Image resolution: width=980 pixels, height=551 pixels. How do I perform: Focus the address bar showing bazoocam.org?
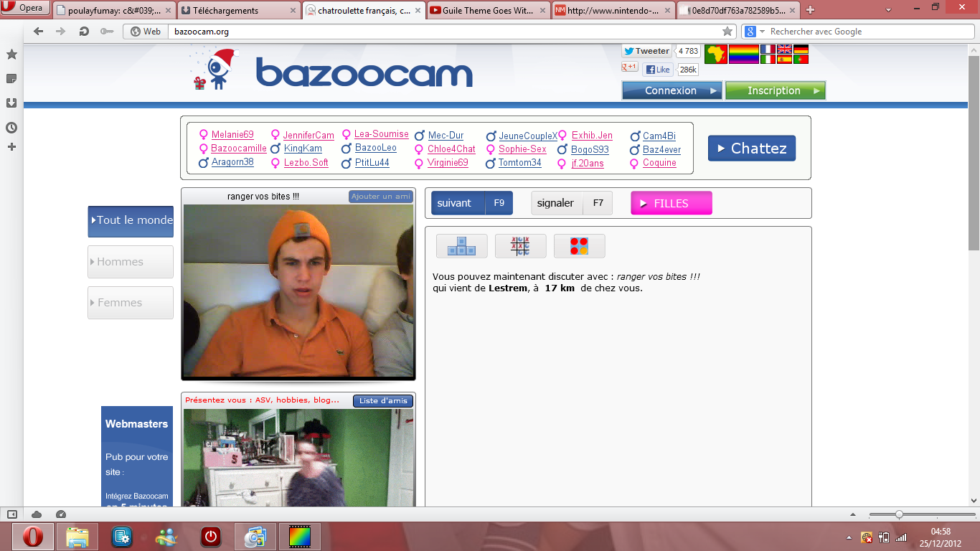[445, 32]
